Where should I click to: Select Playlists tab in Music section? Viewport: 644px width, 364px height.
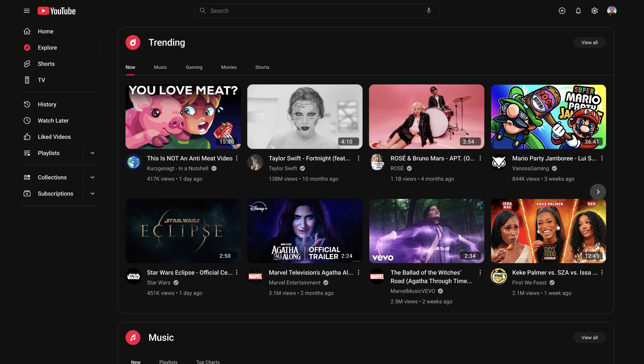(168, 362)
